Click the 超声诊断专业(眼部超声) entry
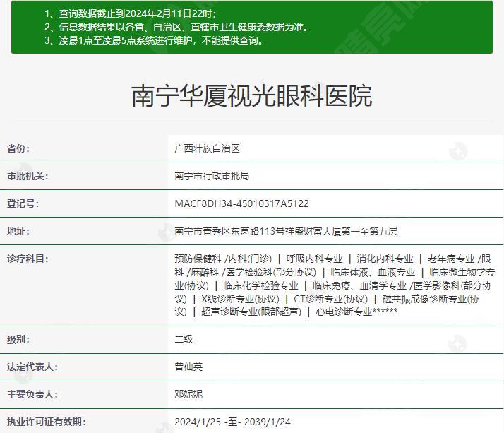The width and height of the screenshot is (504, 433). (251, 312)
